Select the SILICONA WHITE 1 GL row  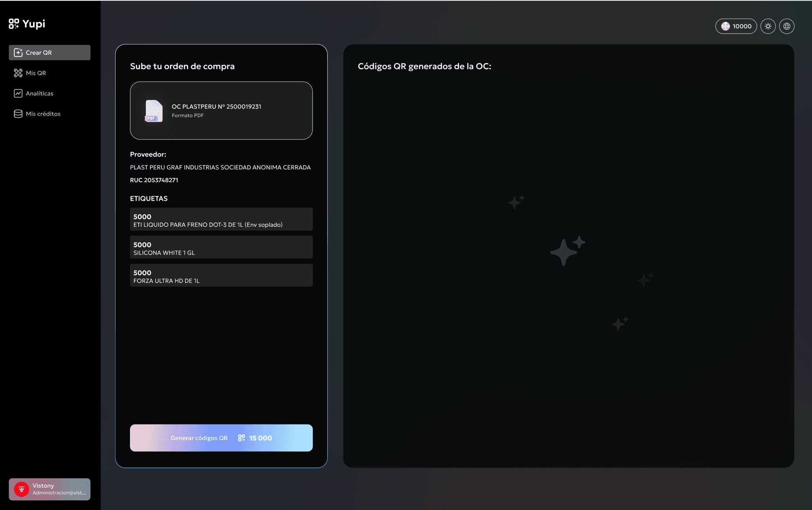(221, 247)
